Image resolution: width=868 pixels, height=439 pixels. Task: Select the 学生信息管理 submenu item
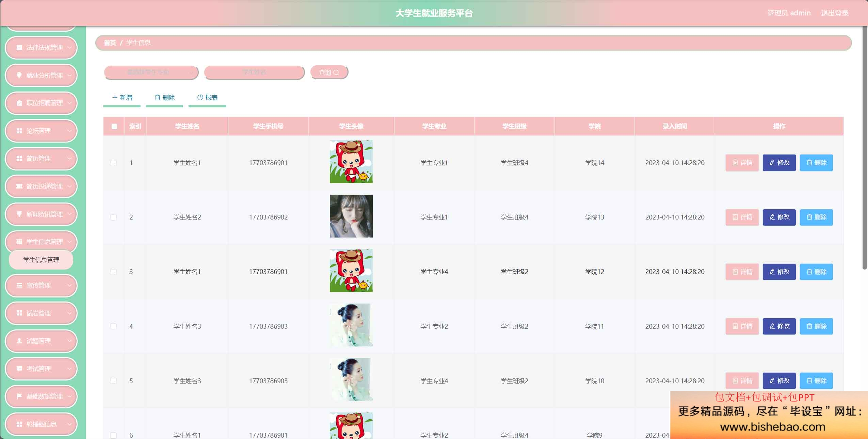[x=41, y=260]
